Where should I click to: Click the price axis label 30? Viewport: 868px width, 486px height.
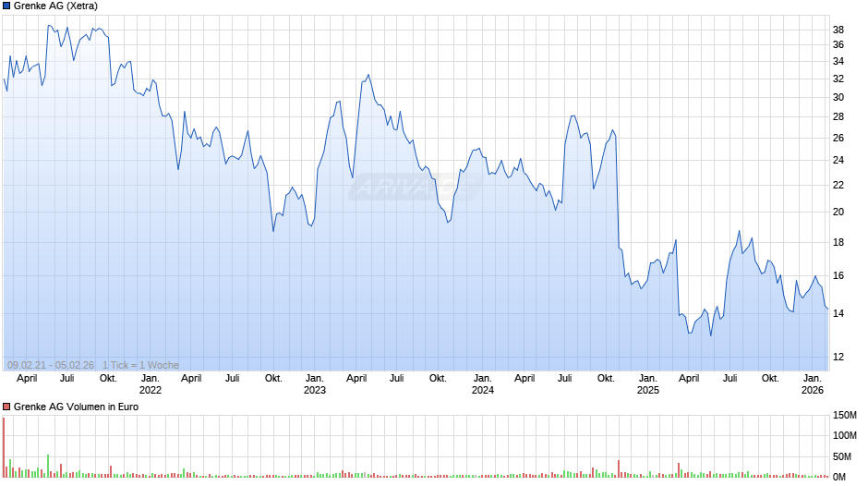pyautogui.click(x=838, y=98)
